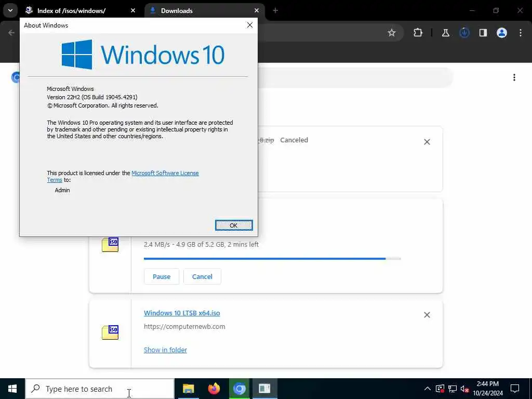Click the Version 22H2 build text
Image resolution: width=532 pixels, height=399 pixels.
(92, 97)
